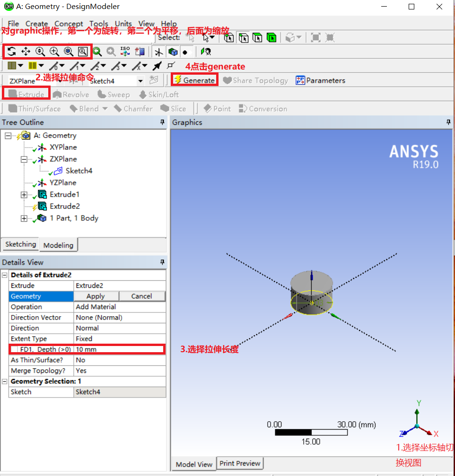
Task: Click the green face with magnifier icon
Action: [x=206, y=52]
